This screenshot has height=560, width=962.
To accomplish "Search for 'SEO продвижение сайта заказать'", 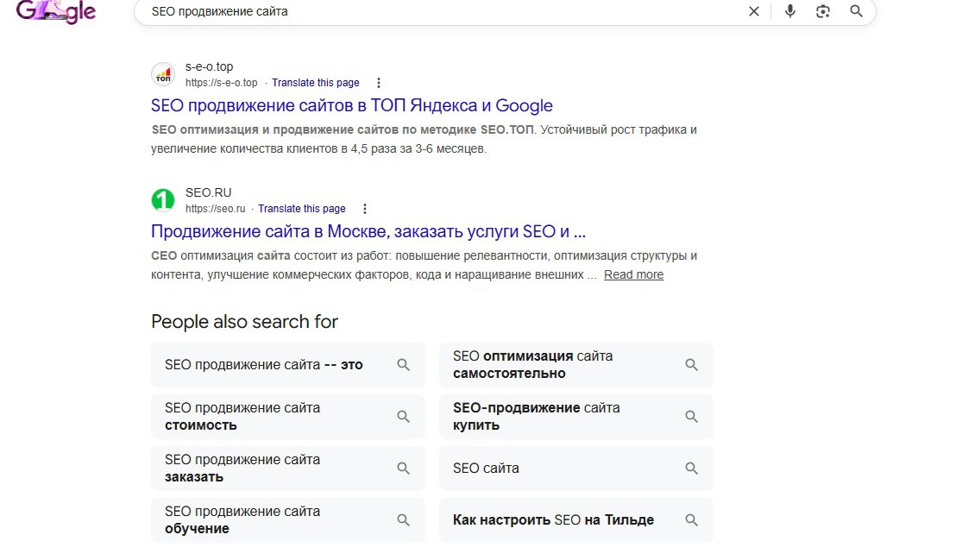I will pos(288,468).
